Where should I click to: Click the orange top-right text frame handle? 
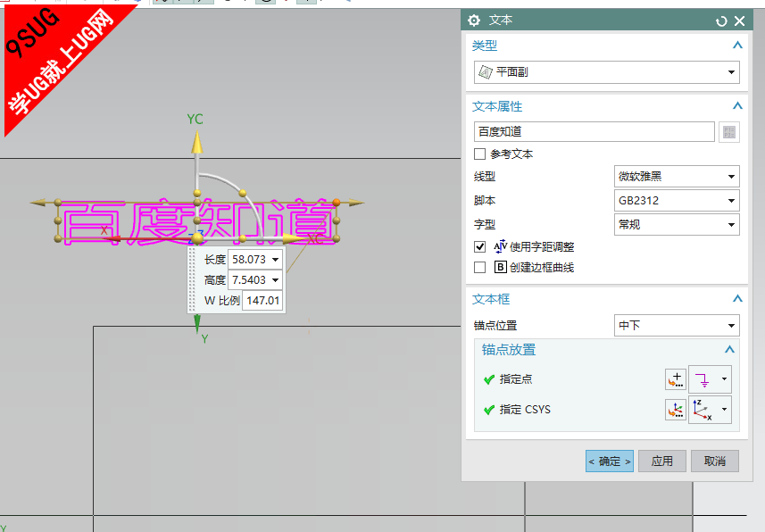coord(337,202)
